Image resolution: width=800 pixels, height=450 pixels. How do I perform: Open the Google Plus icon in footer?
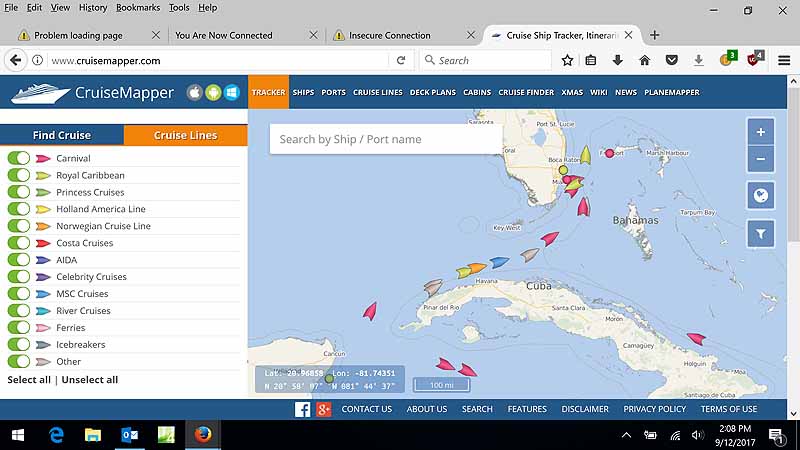coord(323,409)
